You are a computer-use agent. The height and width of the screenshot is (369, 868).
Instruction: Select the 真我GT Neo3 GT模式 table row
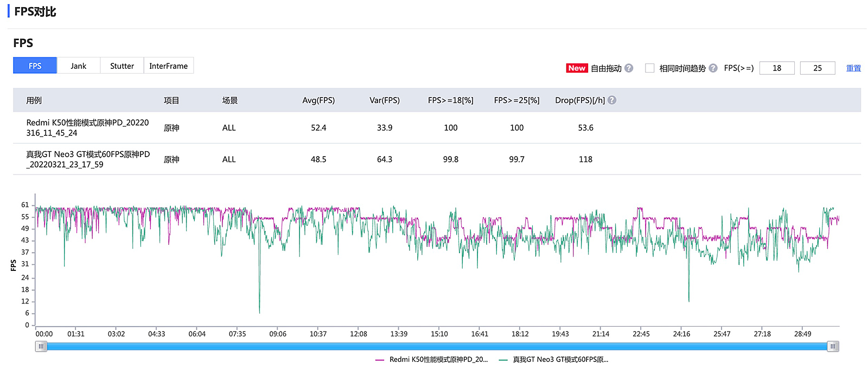click(x=87, y=159)
